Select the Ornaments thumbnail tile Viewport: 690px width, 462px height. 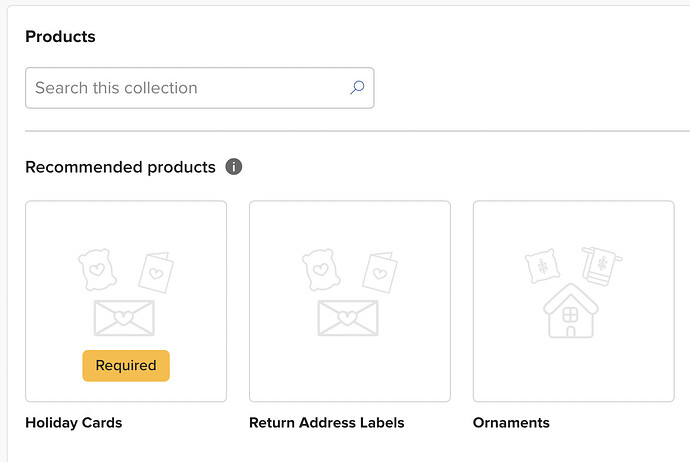point(574,301)
